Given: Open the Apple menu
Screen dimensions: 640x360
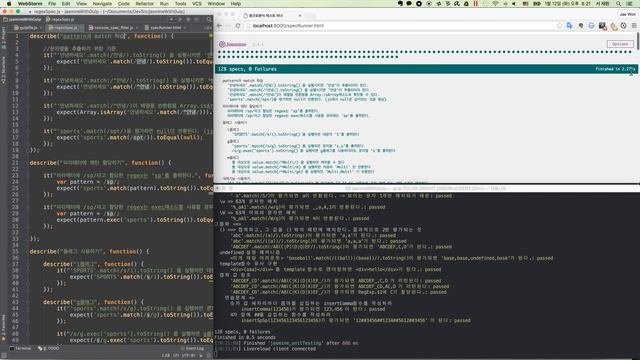Looking at the screenshot, I should [9, 4].
